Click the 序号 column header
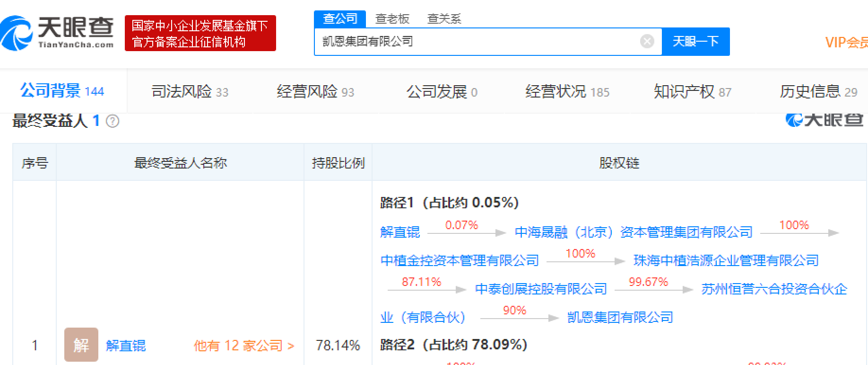Viewport: 868px width, 365px height. click(35, 163)
